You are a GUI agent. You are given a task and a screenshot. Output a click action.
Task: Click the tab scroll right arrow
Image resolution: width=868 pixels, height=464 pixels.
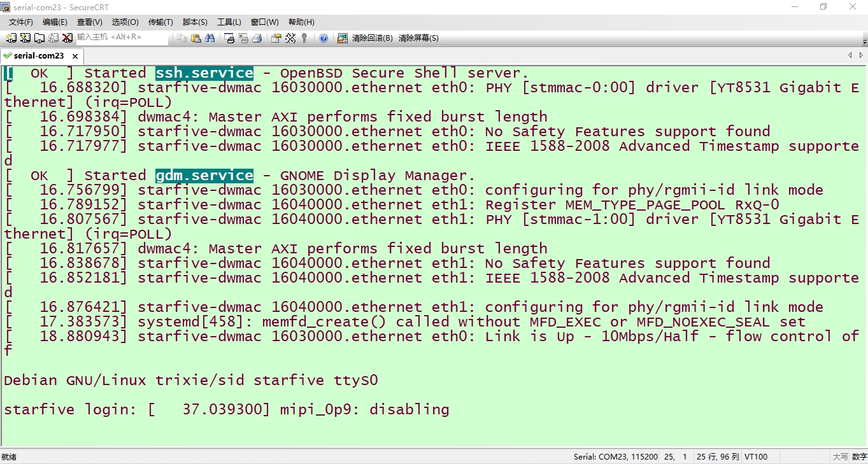click(860, 55)
